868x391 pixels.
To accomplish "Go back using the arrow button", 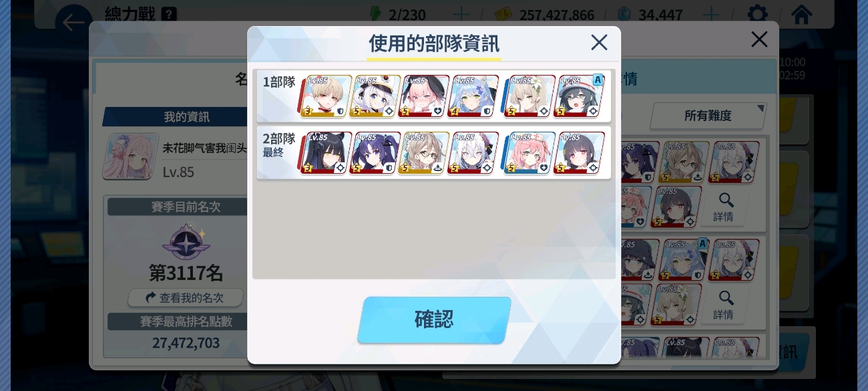I will point(73,22).
